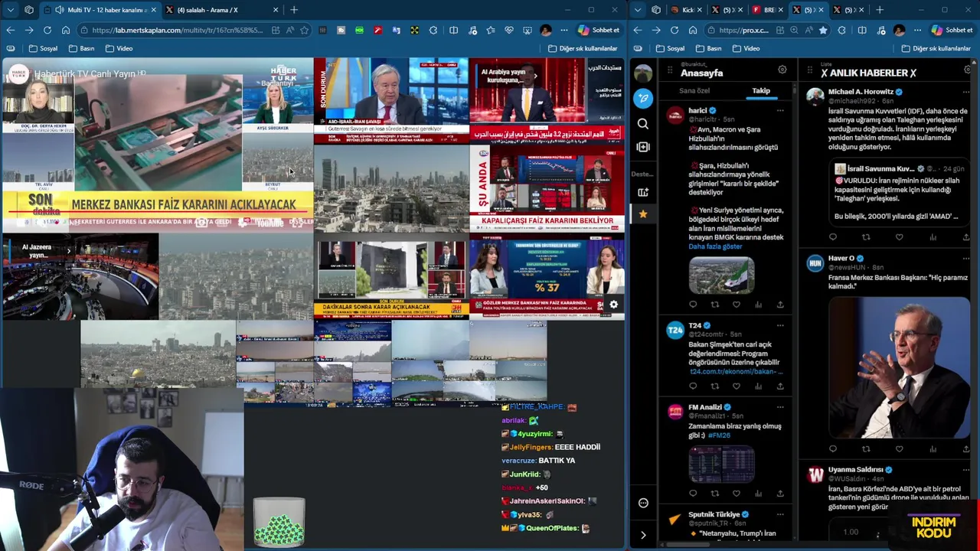Open read aloud icon in left address bar
This screenshot has height=551, width=980.
coord(290,30)
